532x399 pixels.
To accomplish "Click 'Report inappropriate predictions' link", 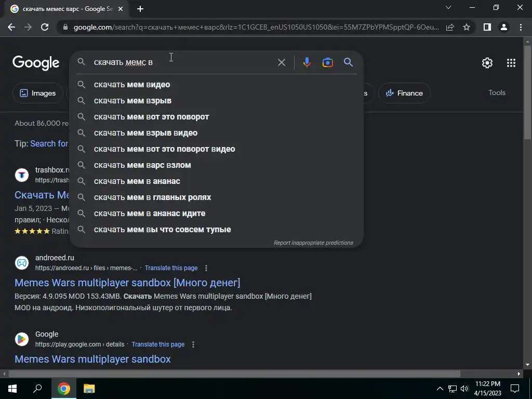I will click(313, 243).
